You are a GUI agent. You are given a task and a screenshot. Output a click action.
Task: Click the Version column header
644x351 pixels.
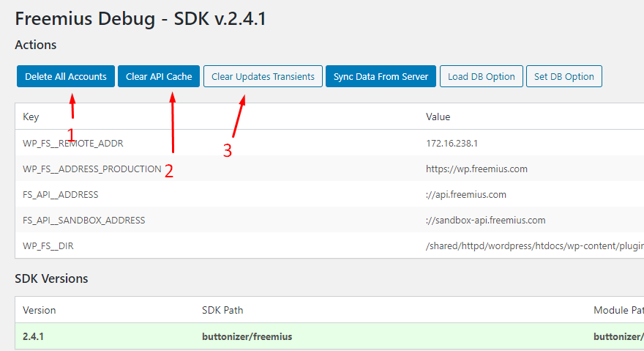tap(39, 310)
